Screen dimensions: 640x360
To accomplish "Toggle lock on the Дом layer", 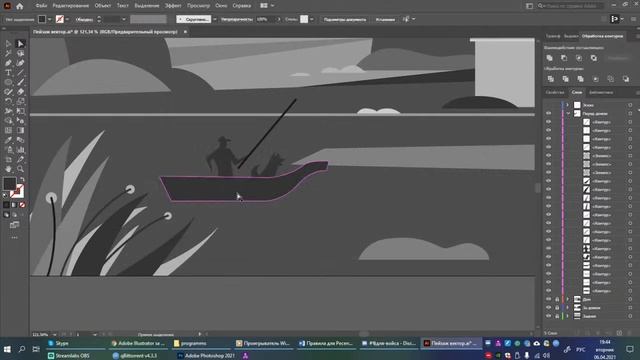I will [x=557, y=299].
